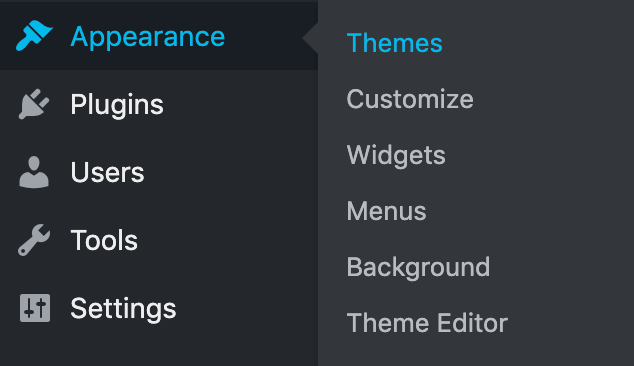This screenshot has width=634, height=366.
Task: Open the Themes submenu link
Action: pos(395,43)
